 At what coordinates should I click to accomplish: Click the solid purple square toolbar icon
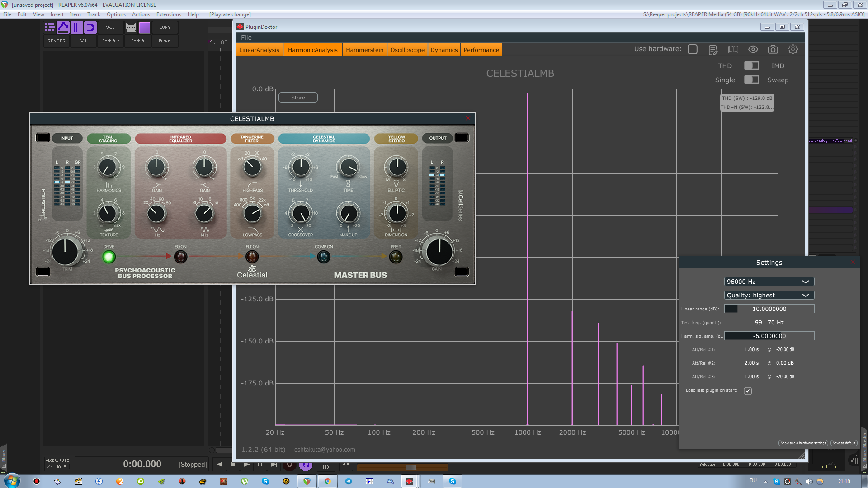(x=145, y=28)
